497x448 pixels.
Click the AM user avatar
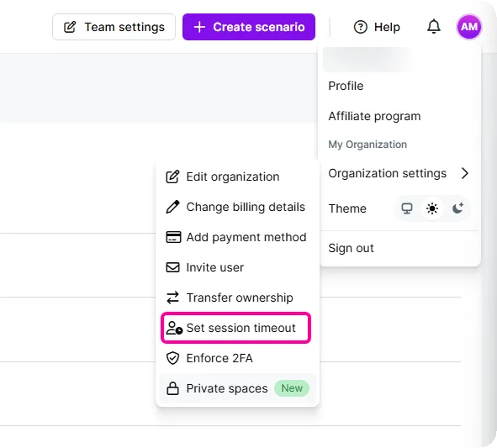[468, 27]
